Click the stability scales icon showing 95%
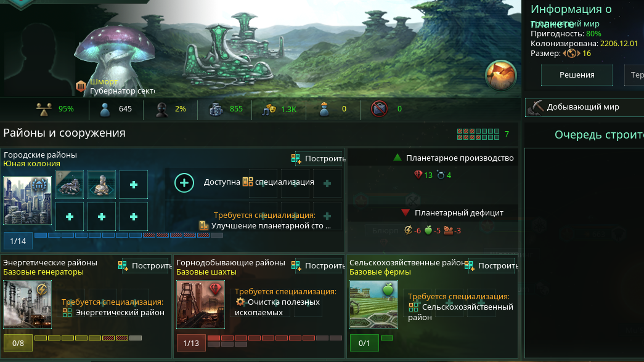 tap(44, 109)
